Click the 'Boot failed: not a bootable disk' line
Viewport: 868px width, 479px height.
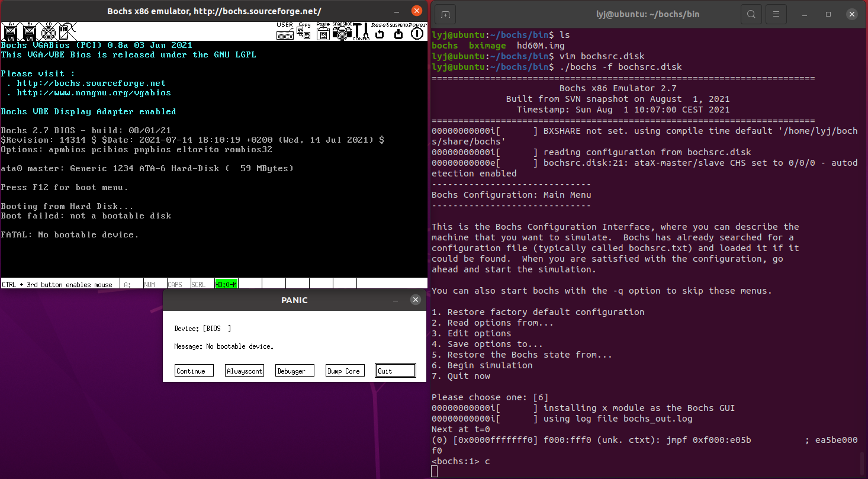coord(86,216)
